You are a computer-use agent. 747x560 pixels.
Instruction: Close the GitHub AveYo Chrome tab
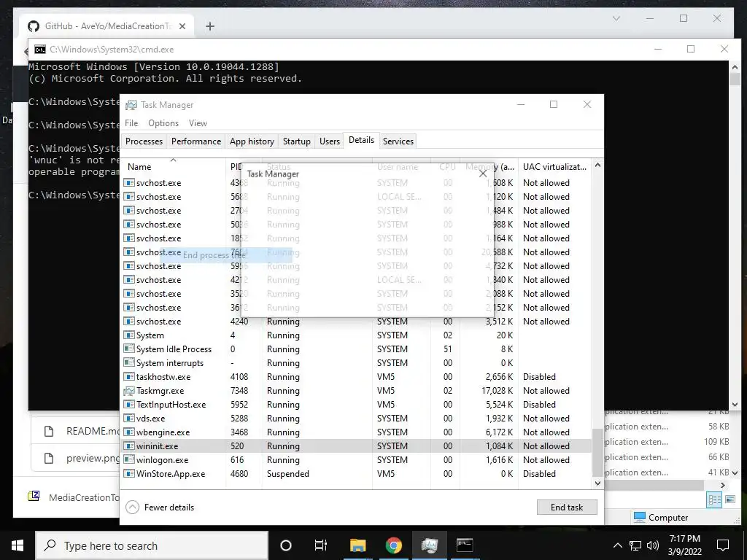pyautogui.click(x=182, y=26)
